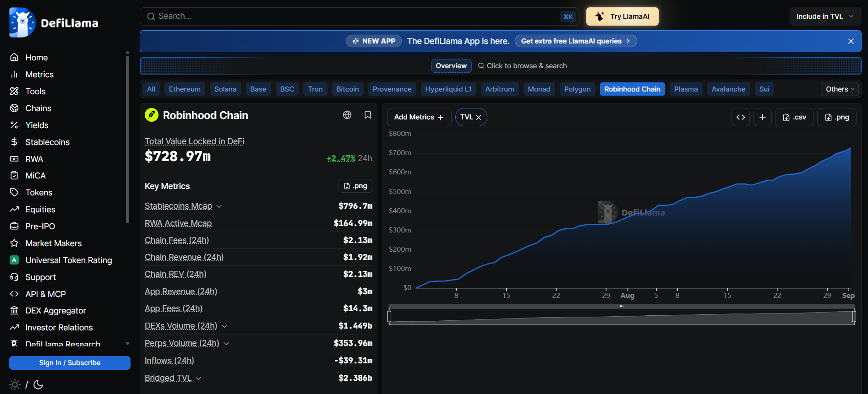Click the plus icon beside embed button

pyautogui.click(x=763, y=117)
